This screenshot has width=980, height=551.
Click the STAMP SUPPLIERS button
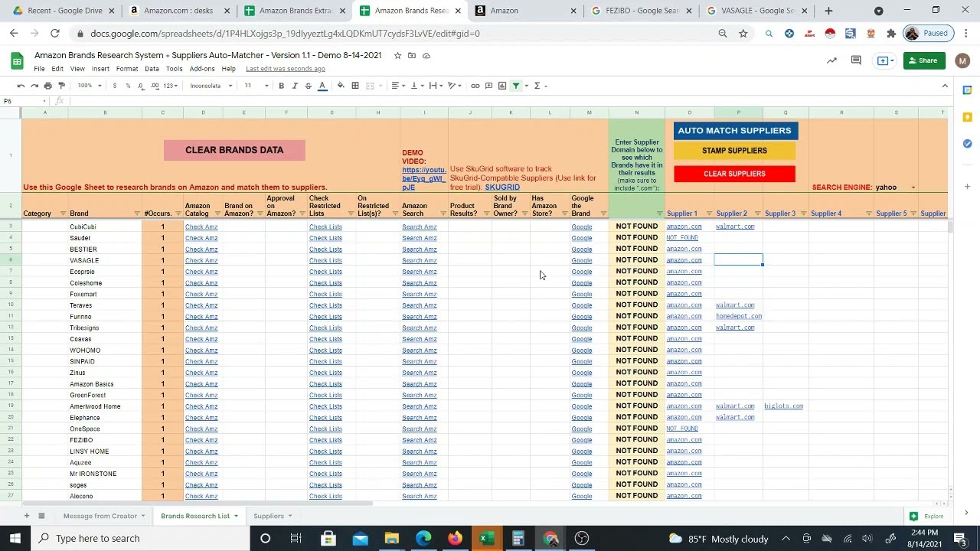[x=735, y=151]
